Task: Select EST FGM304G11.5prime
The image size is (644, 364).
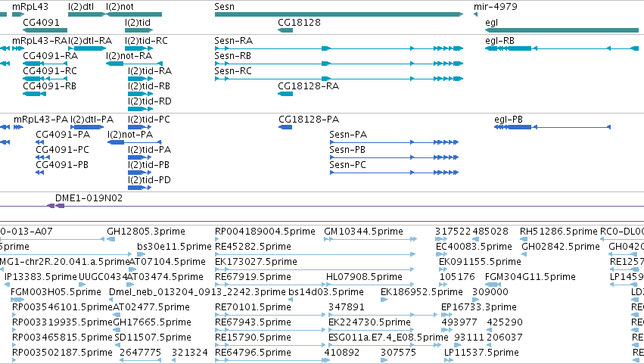Action: click(530, 277)
